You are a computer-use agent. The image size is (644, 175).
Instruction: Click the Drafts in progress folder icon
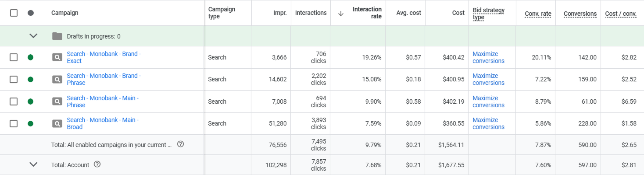pos(57,36)
